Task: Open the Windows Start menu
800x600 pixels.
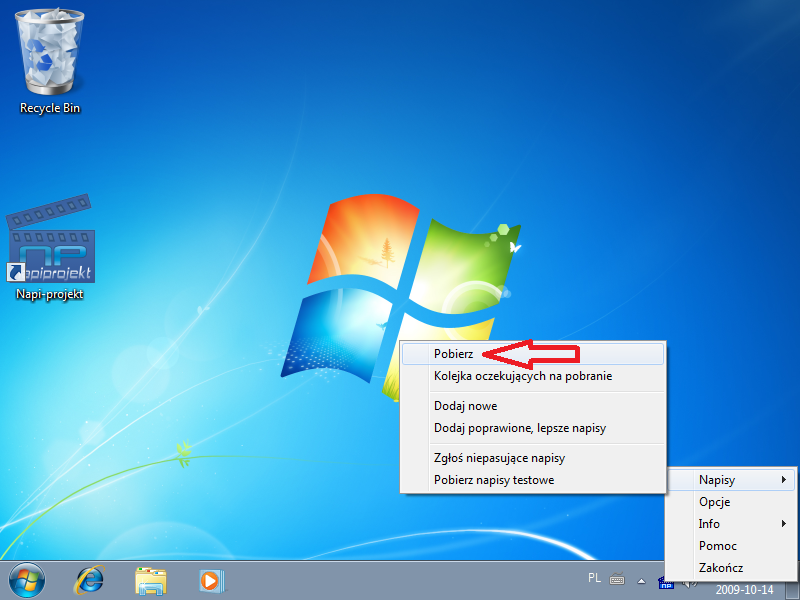Action: (x=27, y=581)
